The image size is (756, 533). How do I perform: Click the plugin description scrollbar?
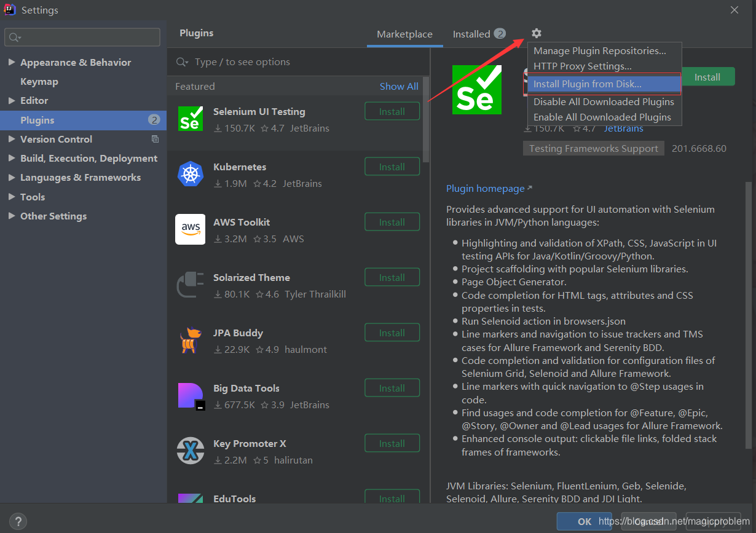749,315
